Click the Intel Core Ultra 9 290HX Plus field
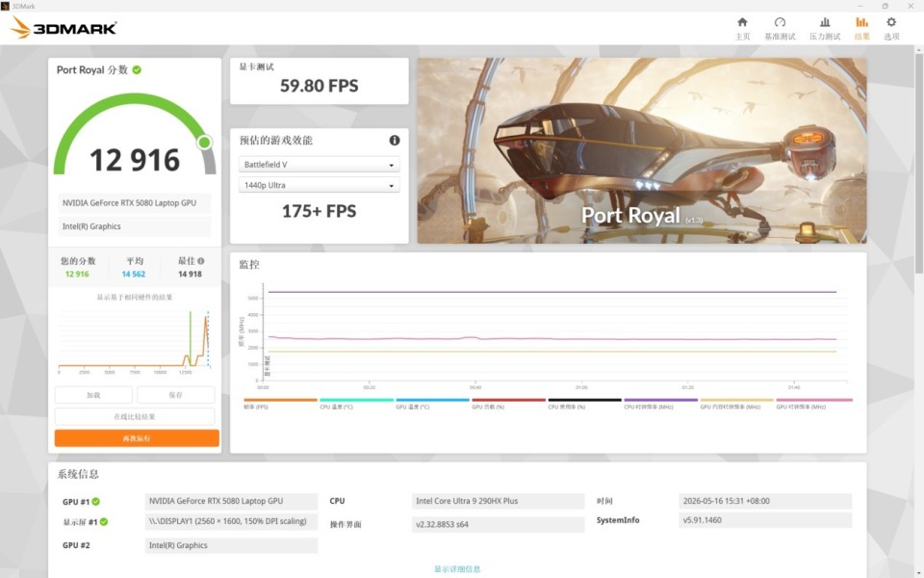This screenshot has height=578, width=924. [x=498, y=501]
